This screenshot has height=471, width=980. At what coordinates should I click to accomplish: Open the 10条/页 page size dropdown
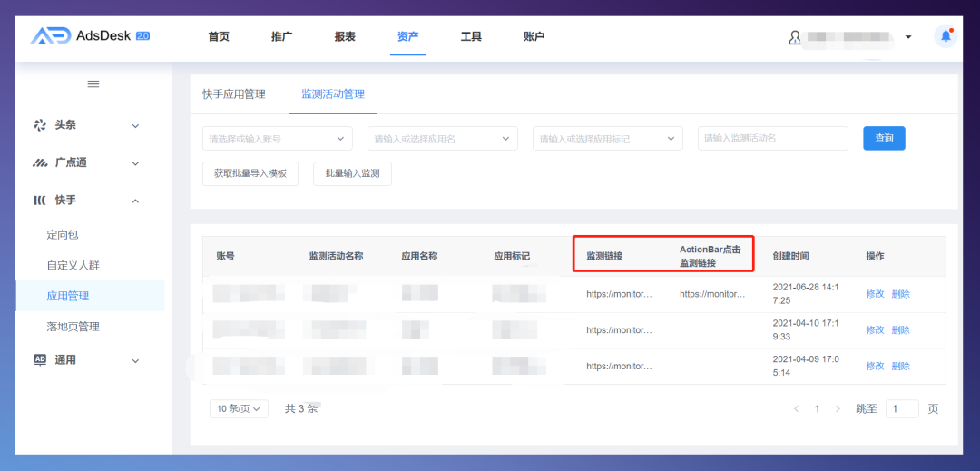pyautogui.click(x=239, y=409)
